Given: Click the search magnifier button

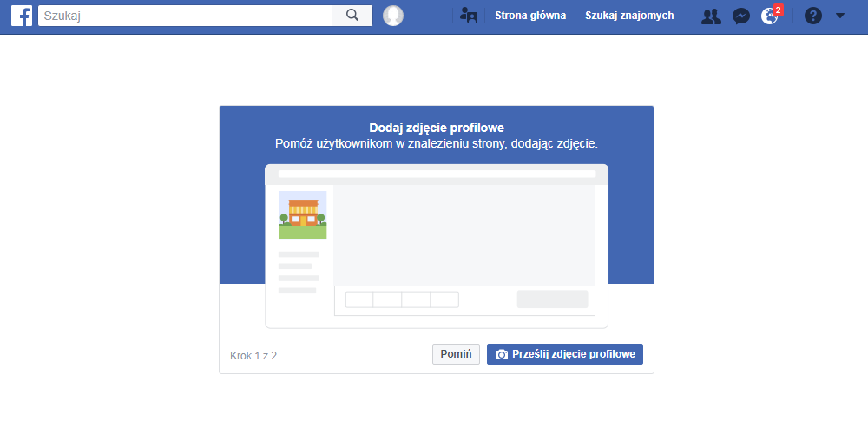Looking at the screenshot, I should [x=352, y=16].
